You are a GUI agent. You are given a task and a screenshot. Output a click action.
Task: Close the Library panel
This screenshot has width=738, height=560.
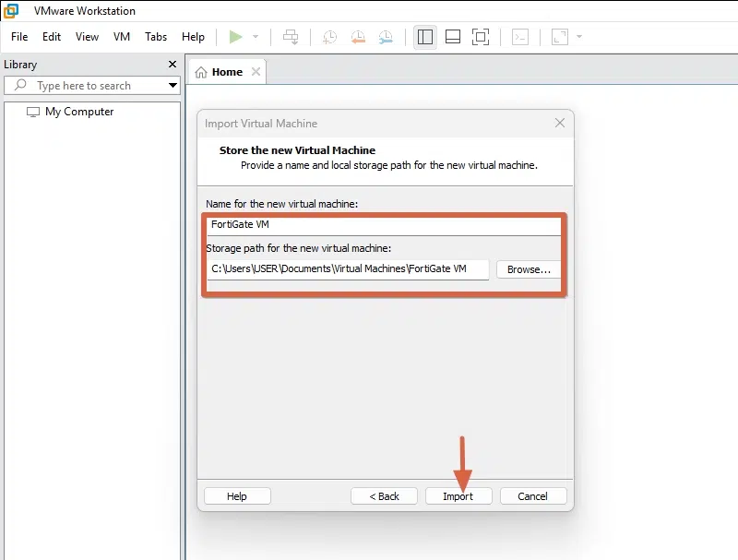point(172,65)
